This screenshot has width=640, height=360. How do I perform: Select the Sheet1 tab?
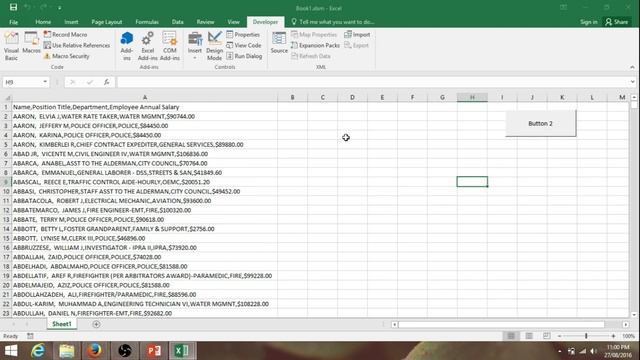pyautogui.click(x=62, y=324)
